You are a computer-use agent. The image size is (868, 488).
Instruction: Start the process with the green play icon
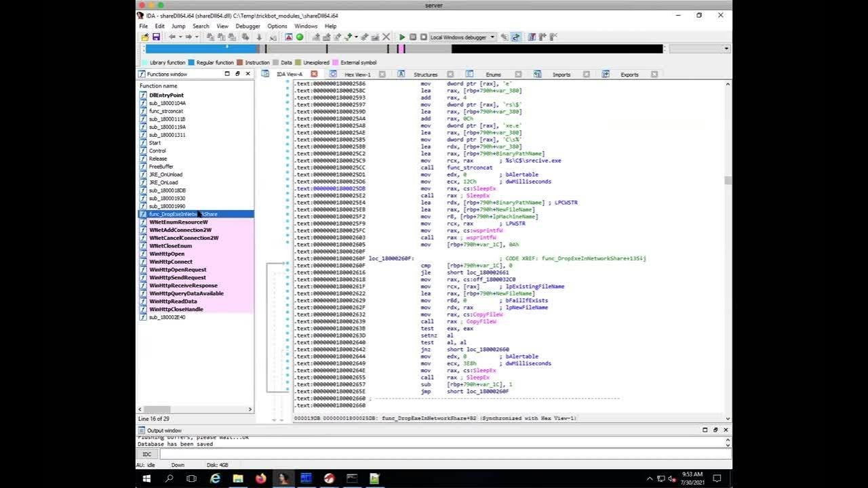[401, 37]
